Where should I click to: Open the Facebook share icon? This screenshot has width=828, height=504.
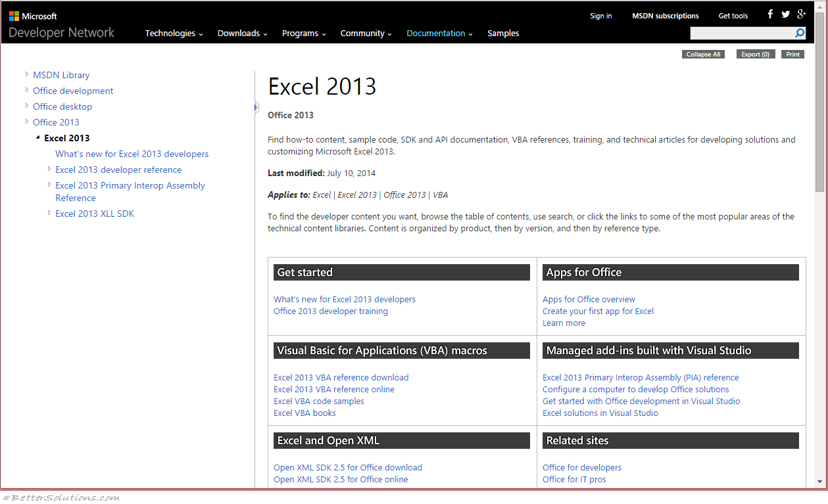coord(770,14)
